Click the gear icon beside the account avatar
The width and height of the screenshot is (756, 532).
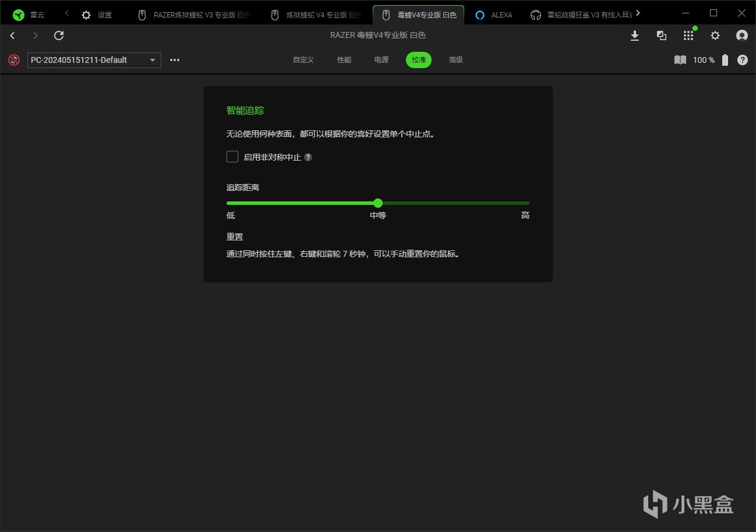tap(715, 36)
